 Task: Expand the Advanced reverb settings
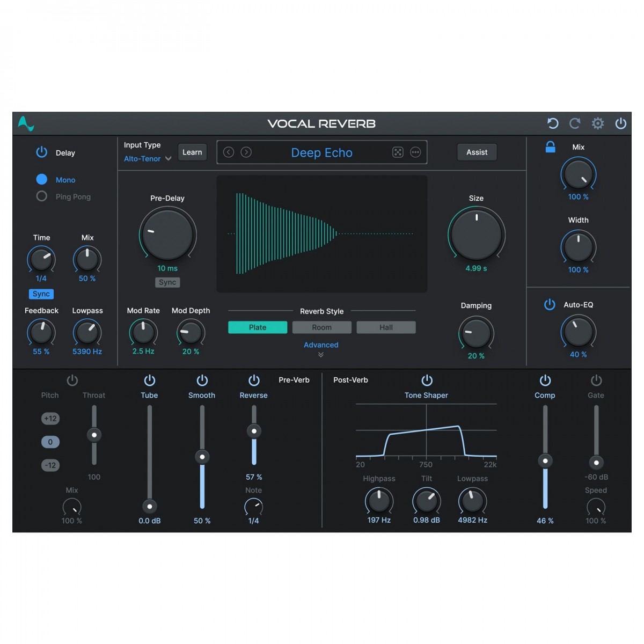pyautogui.click(x=321, y=345)
